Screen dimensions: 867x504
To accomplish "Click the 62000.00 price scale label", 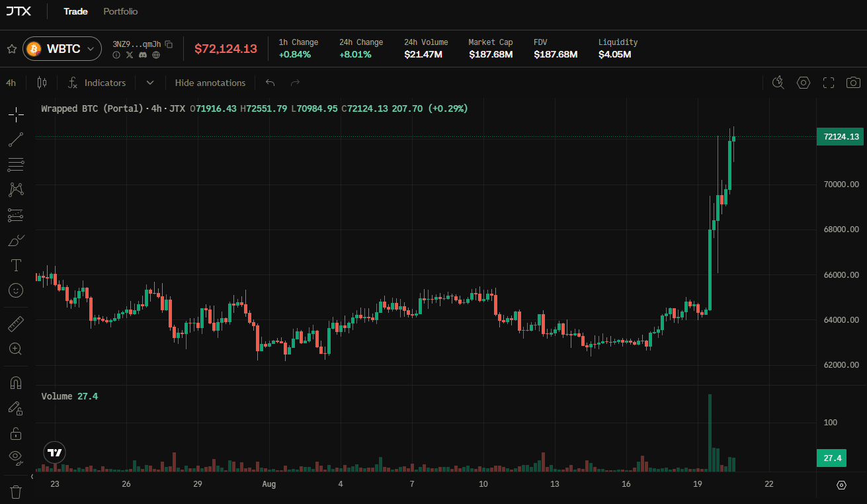I will pos(841,365).
